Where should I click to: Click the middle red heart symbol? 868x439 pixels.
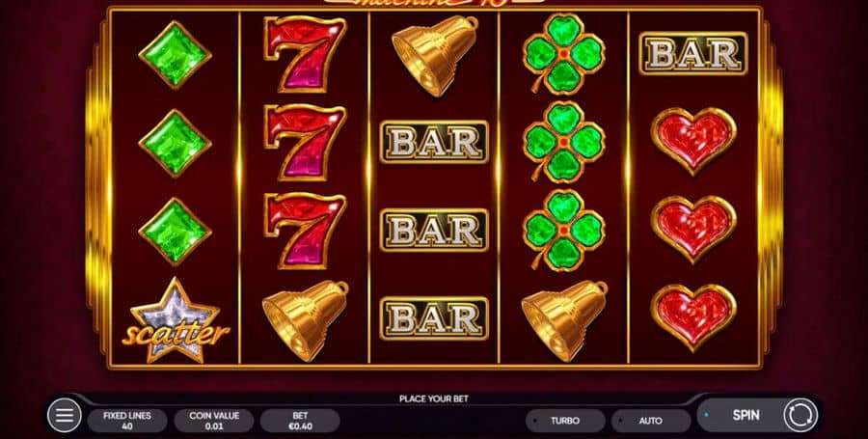(x=693, y=230)
